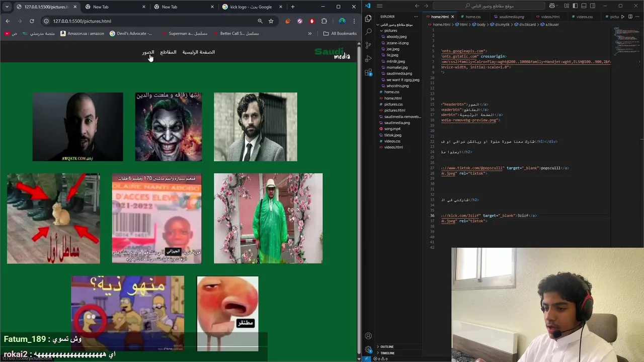The height and width of the screenshot is (362, 644).
Task: Bookmark this page with star icon
Action: click(271, 21)
